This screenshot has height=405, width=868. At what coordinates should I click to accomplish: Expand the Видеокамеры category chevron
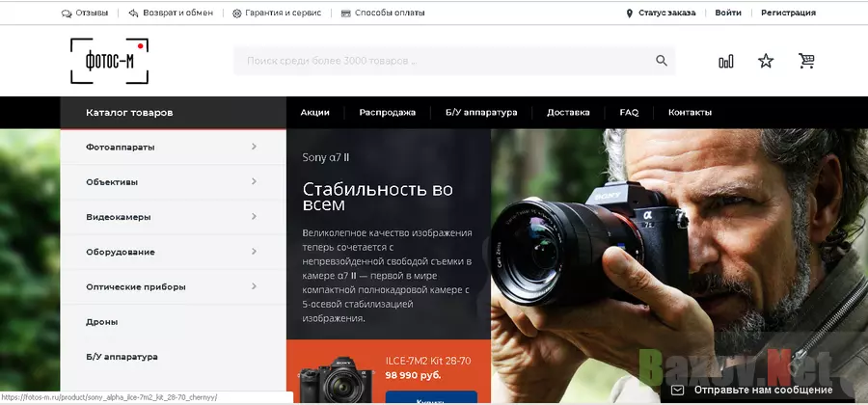coord(254,216)
